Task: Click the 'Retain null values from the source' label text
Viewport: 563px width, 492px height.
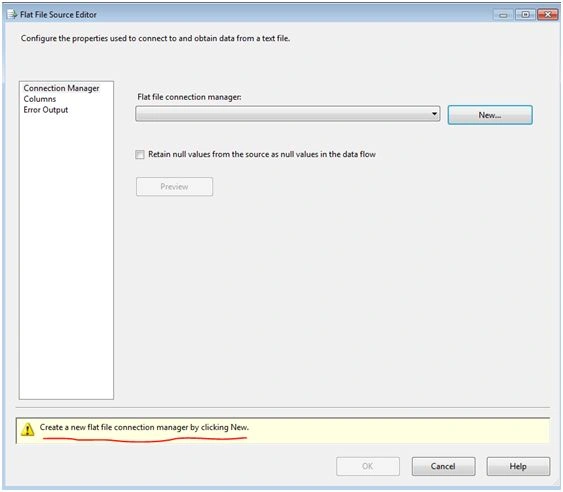Action: [262, 154]
